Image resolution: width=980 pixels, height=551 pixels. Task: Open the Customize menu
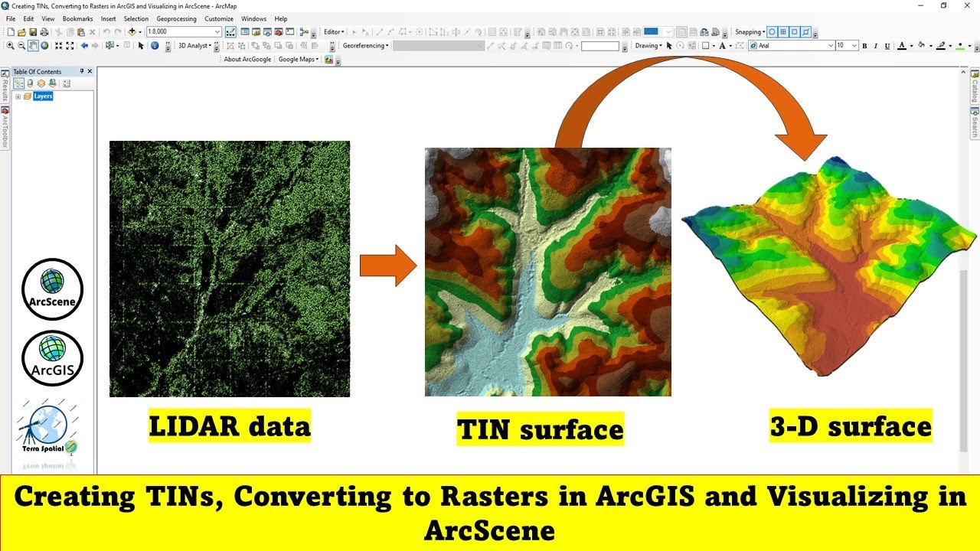coord(219,18)
